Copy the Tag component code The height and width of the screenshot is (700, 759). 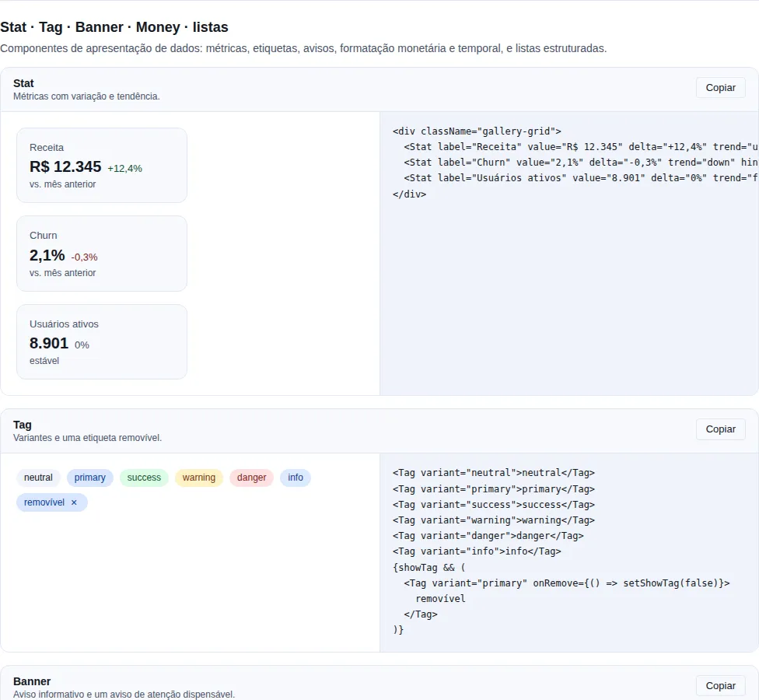(720, 429)
